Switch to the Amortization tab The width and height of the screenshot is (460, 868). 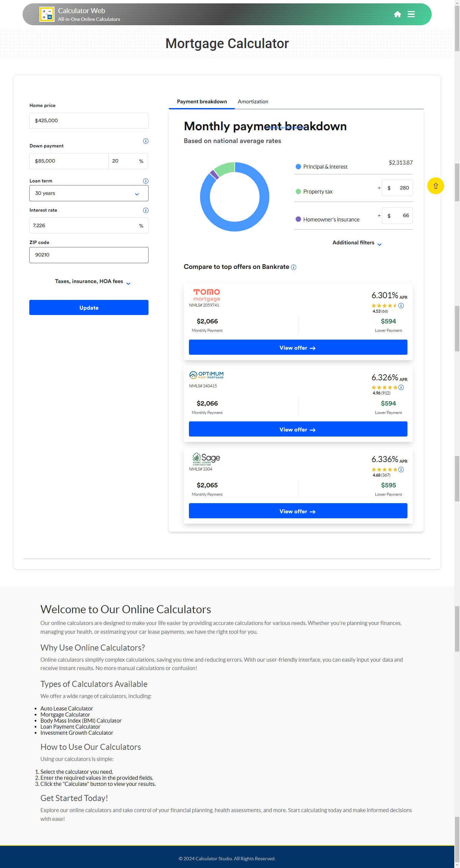point(253,101)
